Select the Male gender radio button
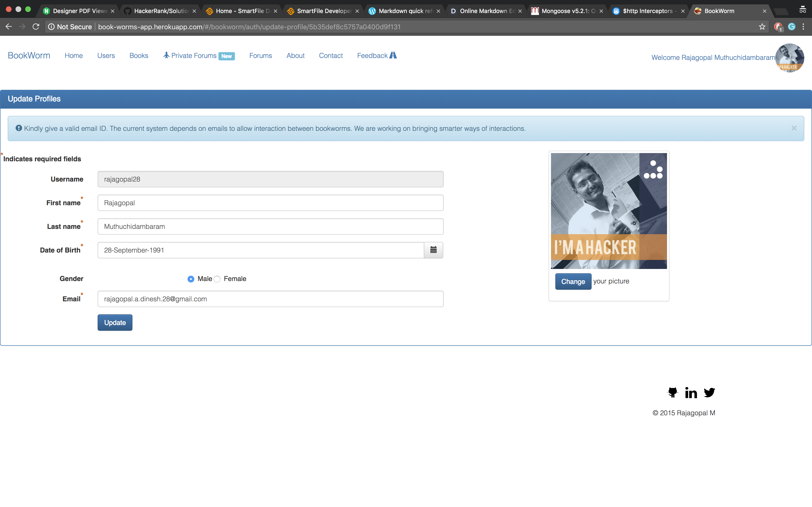The height and width of the screenshot is (507, 812). 191,279
